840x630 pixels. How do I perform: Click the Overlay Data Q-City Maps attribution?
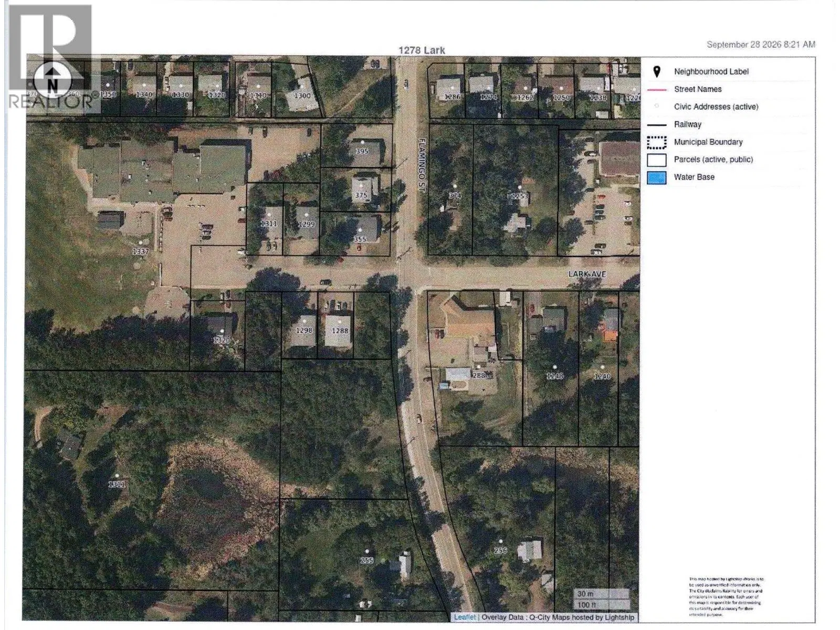[x=558, y=617]
